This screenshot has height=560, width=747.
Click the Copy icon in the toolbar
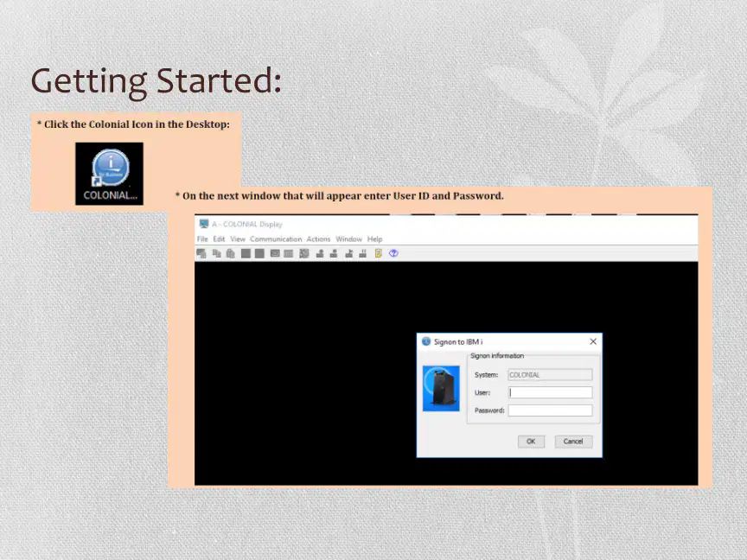(x=217, y=253)
